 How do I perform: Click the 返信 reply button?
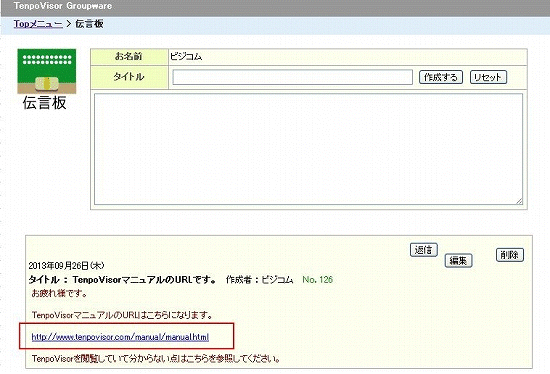[x=423, y=250]
